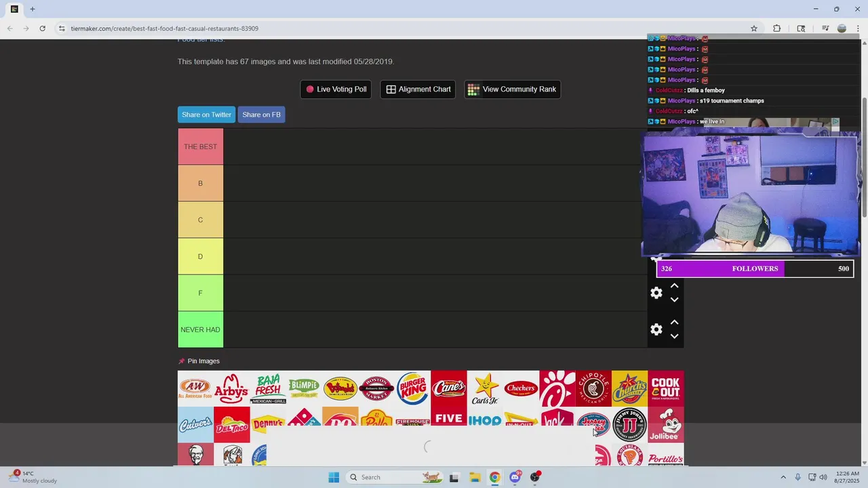The width and height of the screenshot is (868, 488).
Task: Pick the Raising Cane's logo
Action: click(x=449, y=388)
